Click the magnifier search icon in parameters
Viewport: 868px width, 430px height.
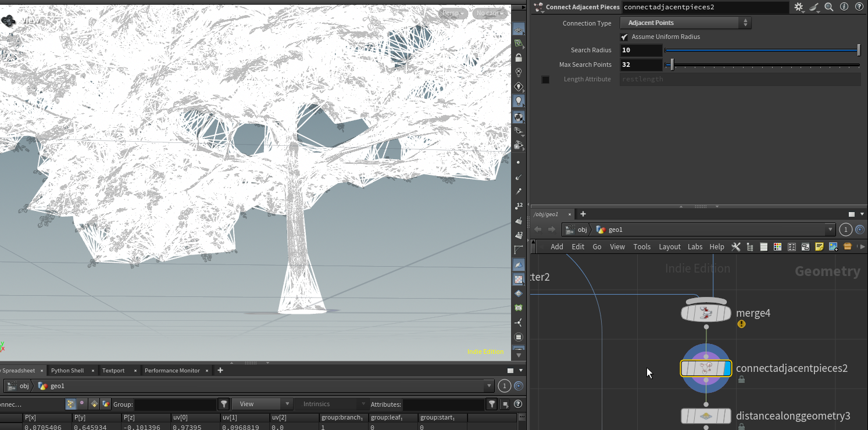[828, 7]
